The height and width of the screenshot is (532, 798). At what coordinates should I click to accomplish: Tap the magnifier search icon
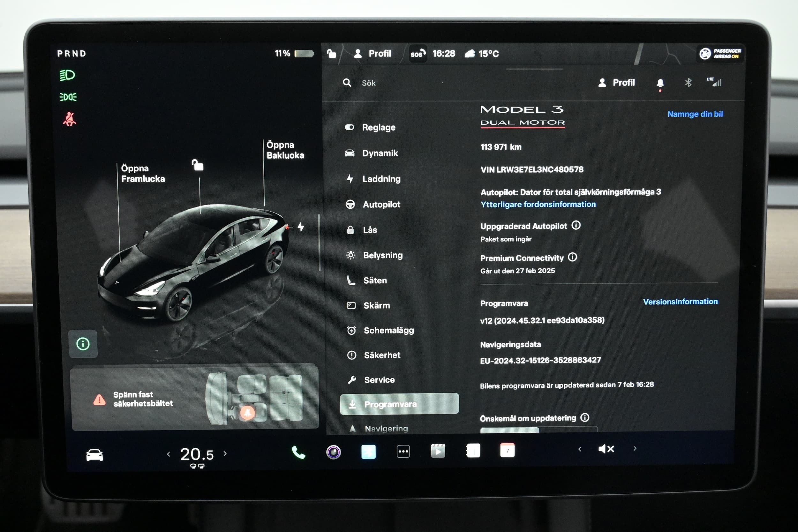click(347, 83)
